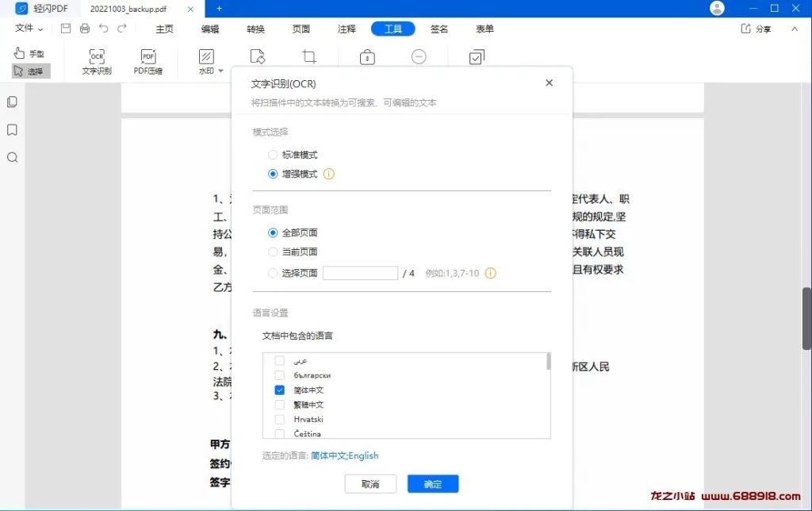The height and width of the screenshot is (511, 812).
Task: Click the print icon
Action: pos(85,29)
